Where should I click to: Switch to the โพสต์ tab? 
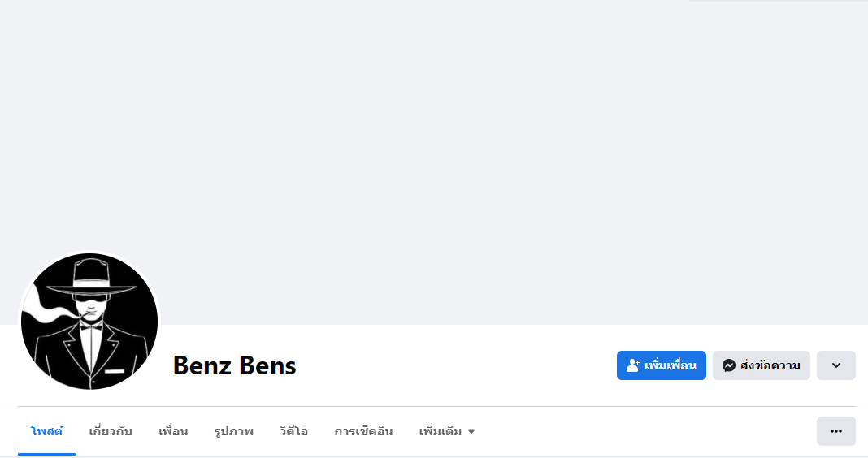pyautogui.click(x=47, y=431)
